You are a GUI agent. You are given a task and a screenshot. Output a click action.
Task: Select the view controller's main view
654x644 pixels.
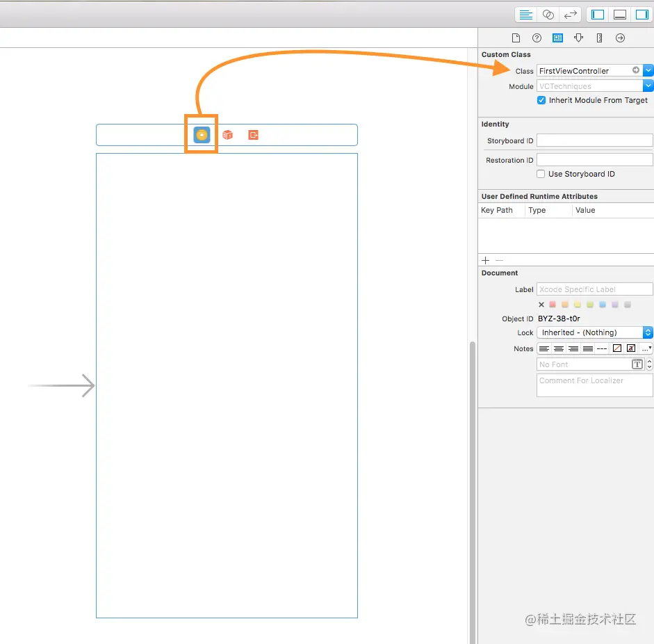coord(227,386)
